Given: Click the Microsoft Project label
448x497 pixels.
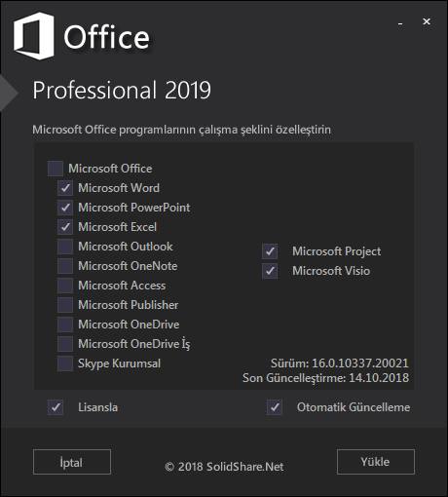Looking at the screenshot, I should 337,251.
